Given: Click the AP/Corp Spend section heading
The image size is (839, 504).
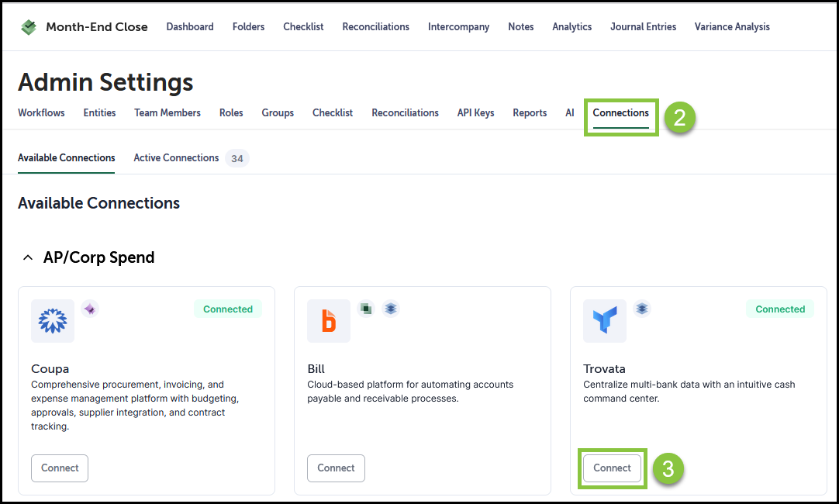Looking at the screenshot, I should [x=99, y=258].
